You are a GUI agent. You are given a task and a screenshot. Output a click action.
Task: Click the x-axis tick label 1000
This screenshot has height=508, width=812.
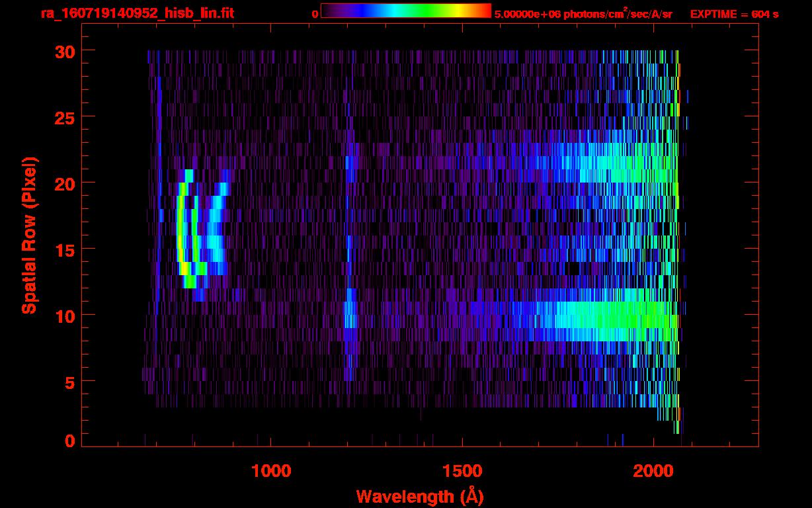[x=271, y=471]
